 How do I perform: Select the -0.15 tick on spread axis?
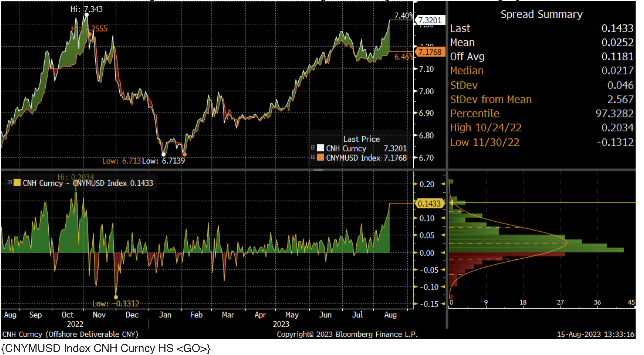(429, 304)
